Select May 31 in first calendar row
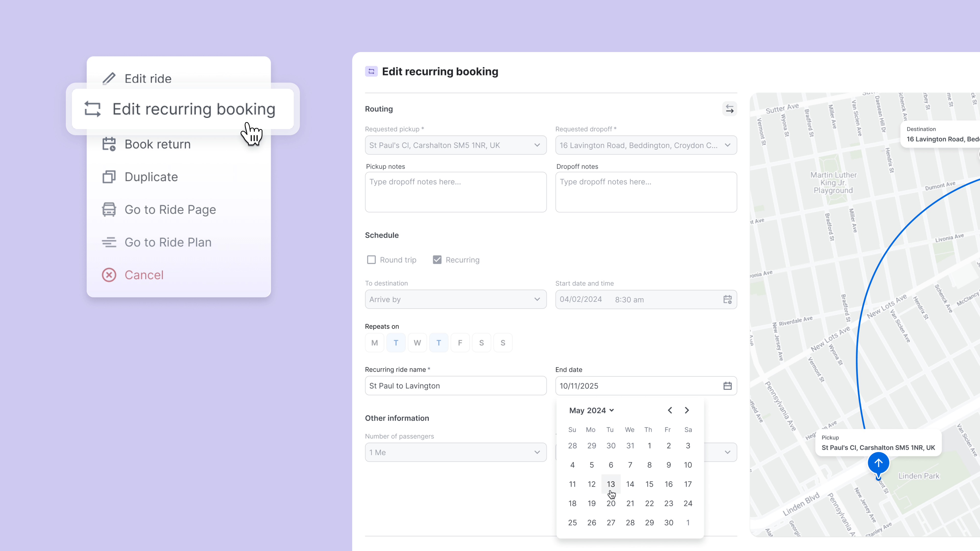 [x=630, y=446]
